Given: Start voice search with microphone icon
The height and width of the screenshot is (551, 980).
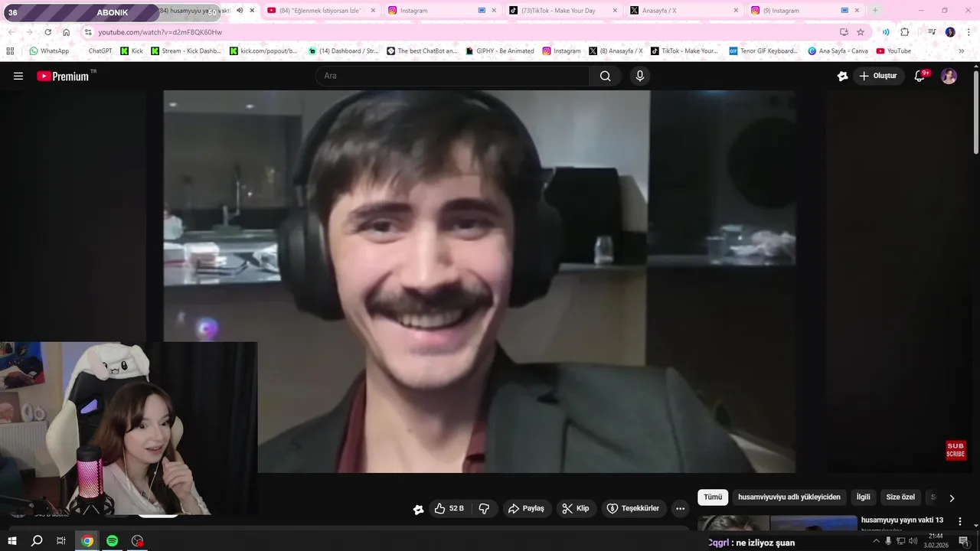Looking at the screenshot, I should pos(640,76).
